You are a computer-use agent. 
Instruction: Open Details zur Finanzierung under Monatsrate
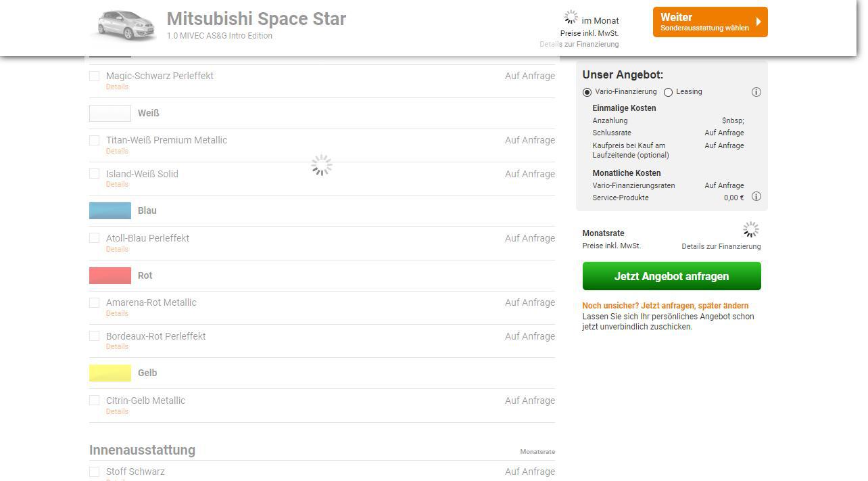click(721, 247)
